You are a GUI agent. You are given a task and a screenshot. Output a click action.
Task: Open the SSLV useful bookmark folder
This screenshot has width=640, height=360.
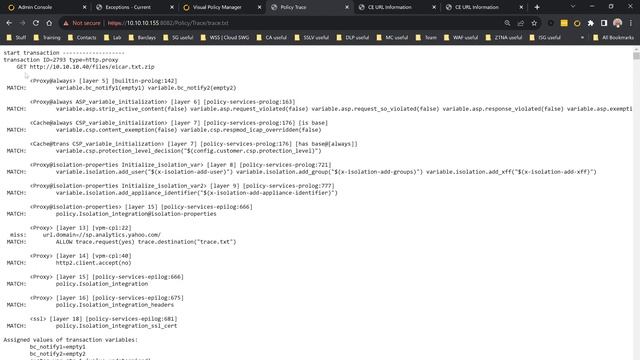(311, 38)
